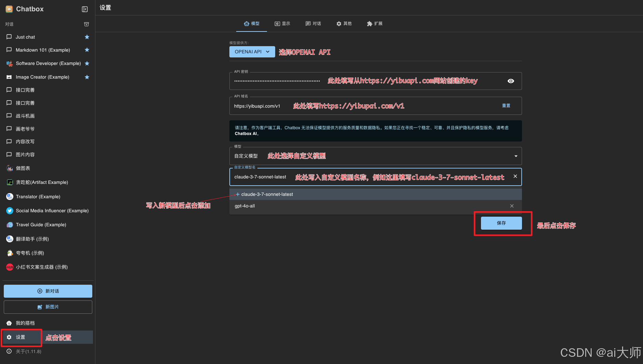
Task: Open the 翻译助手 (示例) conversation
Action: coord(48,239)
